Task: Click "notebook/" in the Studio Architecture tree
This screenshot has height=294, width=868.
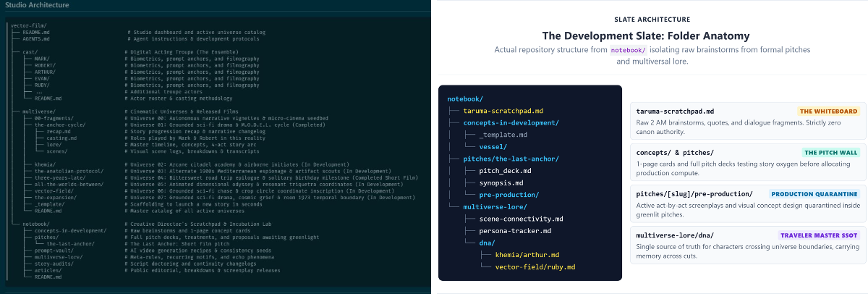Action: click(36, 224)
